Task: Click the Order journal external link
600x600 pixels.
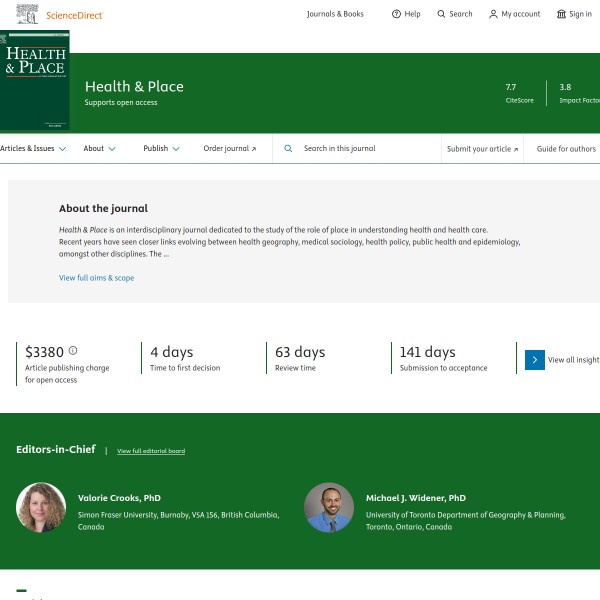Action: click(229, 149)
